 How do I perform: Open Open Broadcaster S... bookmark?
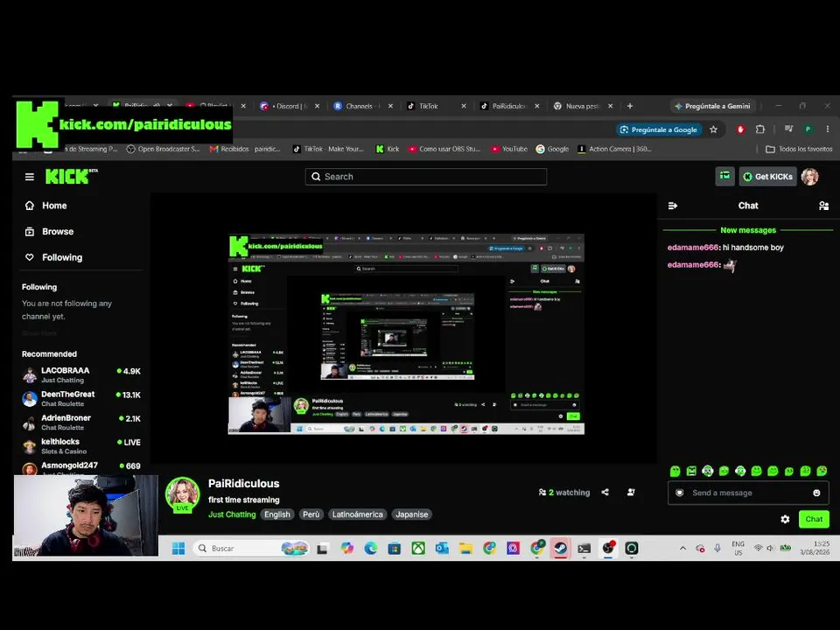coord(163,149)
